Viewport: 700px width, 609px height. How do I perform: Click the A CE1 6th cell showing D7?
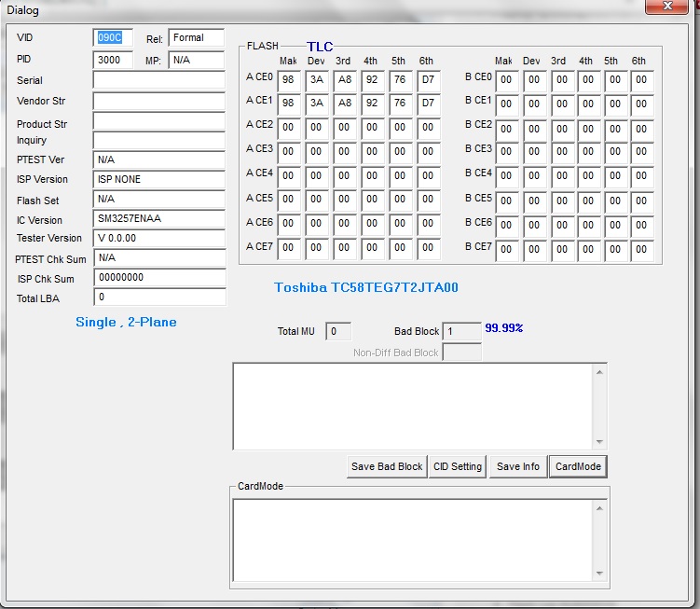tap(429, 104)
